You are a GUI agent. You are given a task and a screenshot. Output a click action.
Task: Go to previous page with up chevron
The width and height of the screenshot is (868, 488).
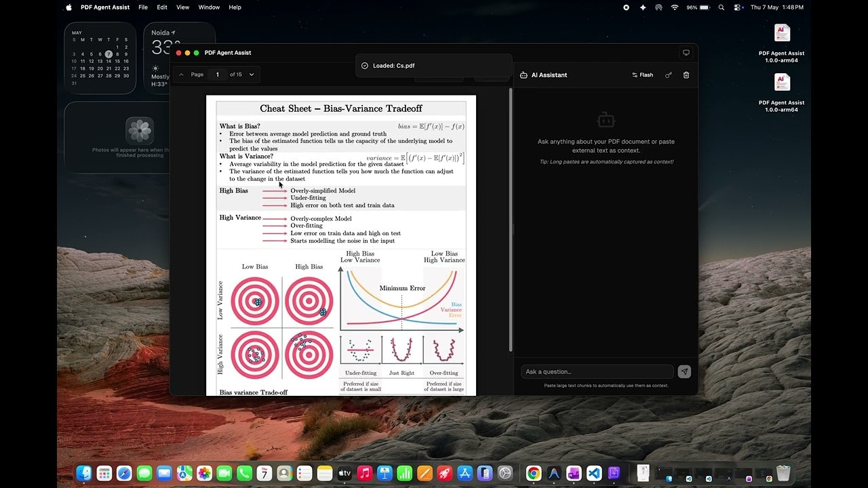(181, 75)
